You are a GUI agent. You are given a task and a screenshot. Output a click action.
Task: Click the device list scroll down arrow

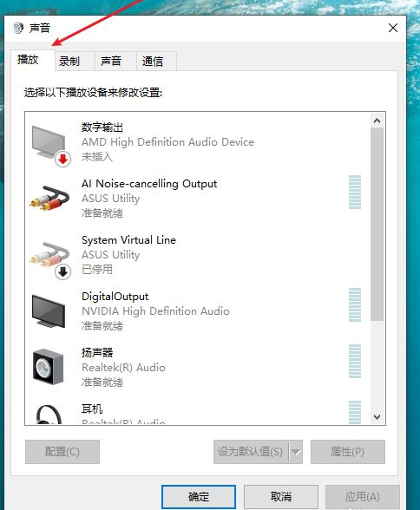coord(377,416)
